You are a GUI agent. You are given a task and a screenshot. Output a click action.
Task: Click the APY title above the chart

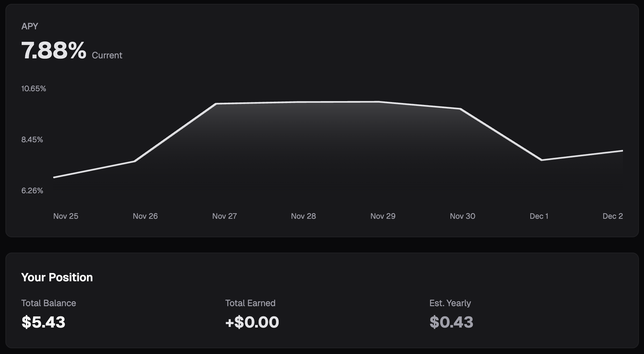pos(30,26)
